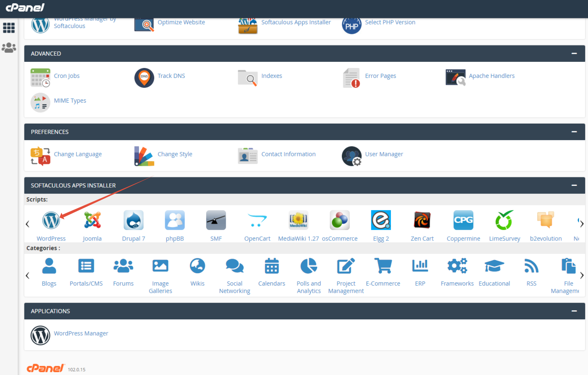Click the cPanel footer logo
Image resolution: width=588 pixels, height=375 pixels.
[x=45, y=368]
